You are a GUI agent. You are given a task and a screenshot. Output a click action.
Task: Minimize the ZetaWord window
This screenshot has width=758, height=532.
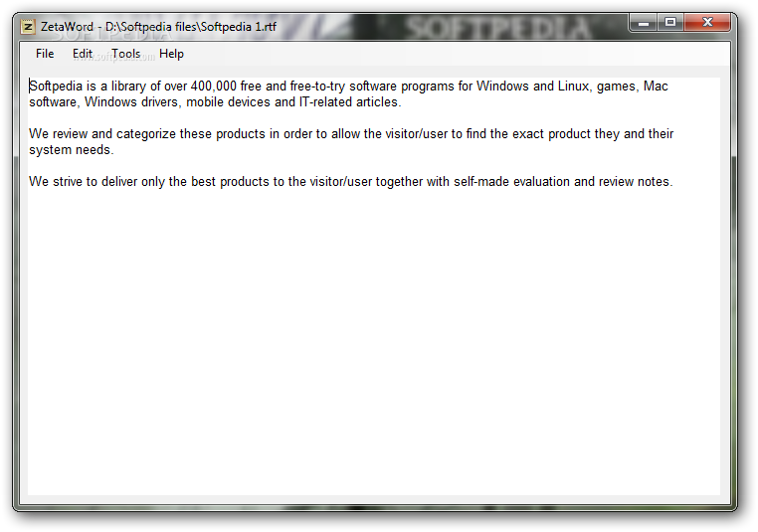[643, 22]
